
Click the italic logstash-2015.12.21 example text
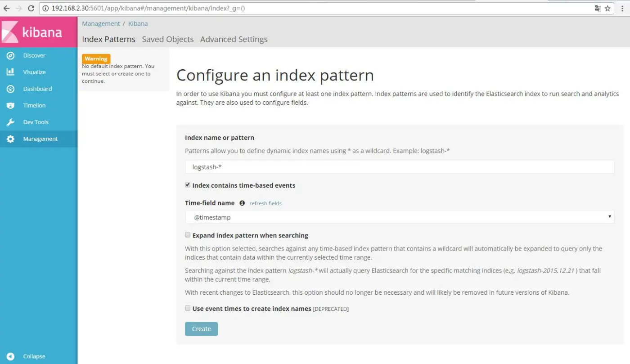545,270
